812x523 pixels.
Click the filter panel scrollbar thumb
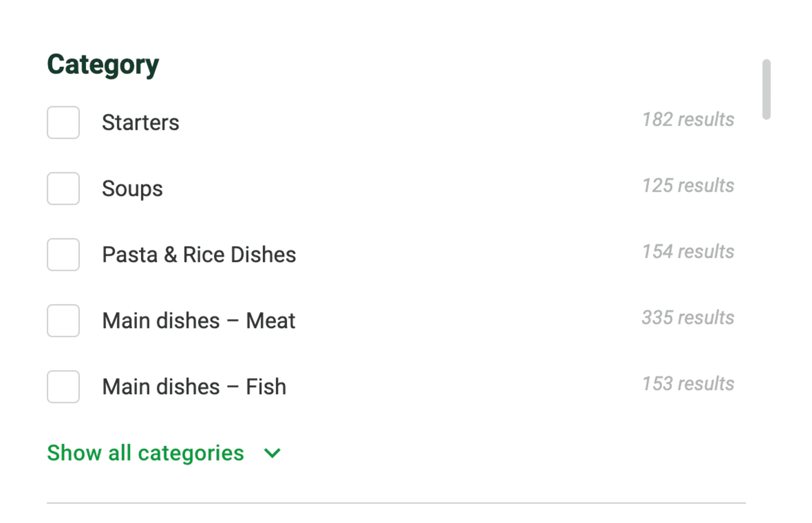[x=766, y=90]
